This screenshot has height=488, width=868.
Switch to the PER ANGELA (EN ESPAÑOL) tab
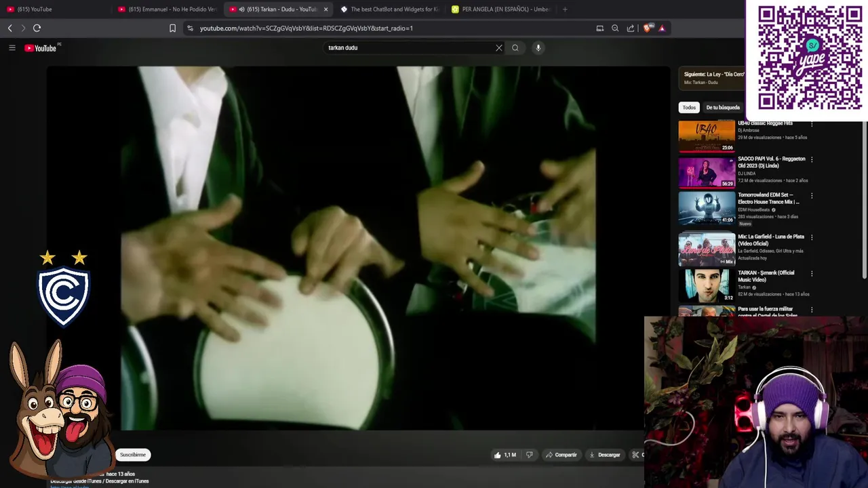500,9
